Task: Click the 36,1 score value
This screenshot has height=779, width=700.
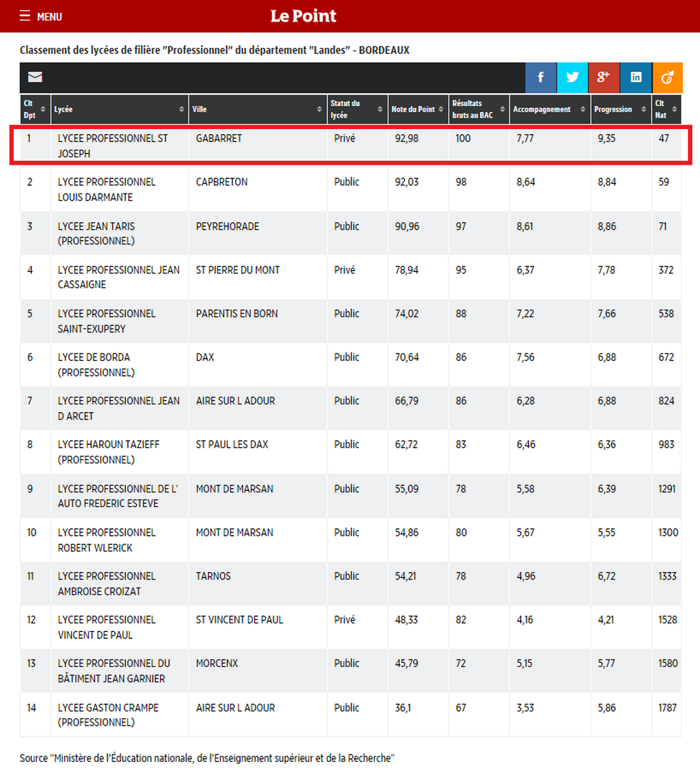Action: click(403, 707)
